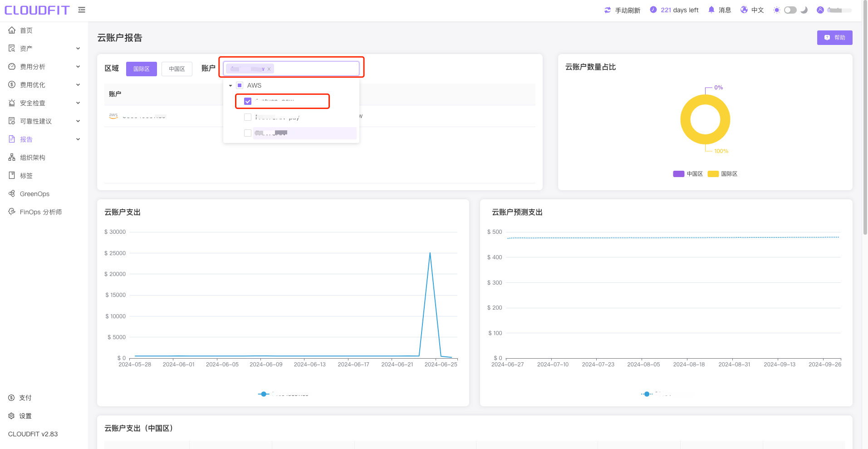Click the AWS logo in the account row
Screen dimensions: 868x449
click(x=113, y=116)
